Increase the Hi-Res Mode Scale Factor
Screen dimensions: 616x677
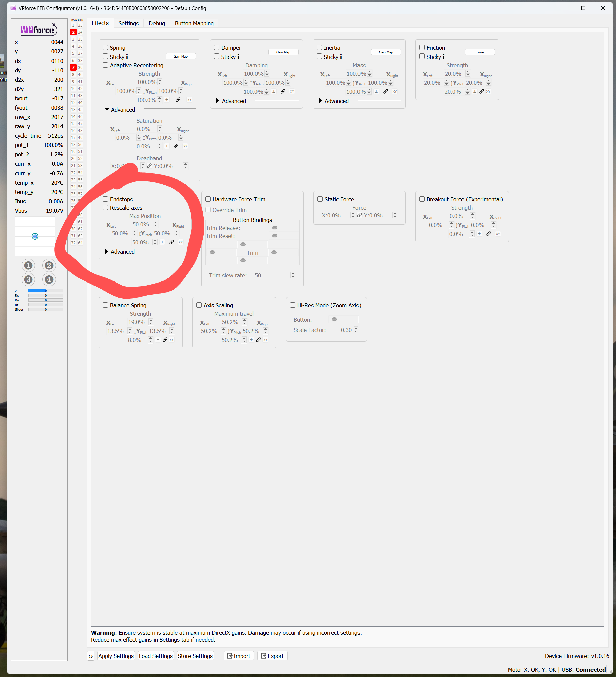pos(356,328)
